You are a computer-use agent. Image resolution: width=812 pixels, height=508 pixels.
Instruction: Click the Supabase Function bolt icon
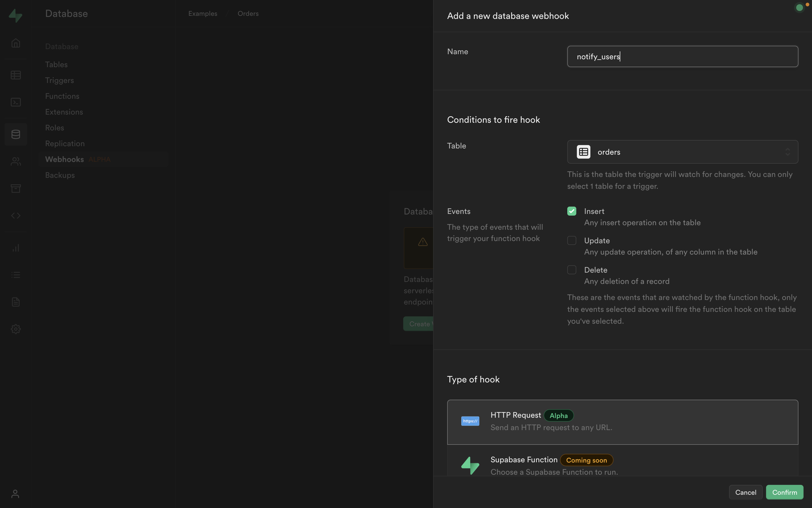[470, 465]
